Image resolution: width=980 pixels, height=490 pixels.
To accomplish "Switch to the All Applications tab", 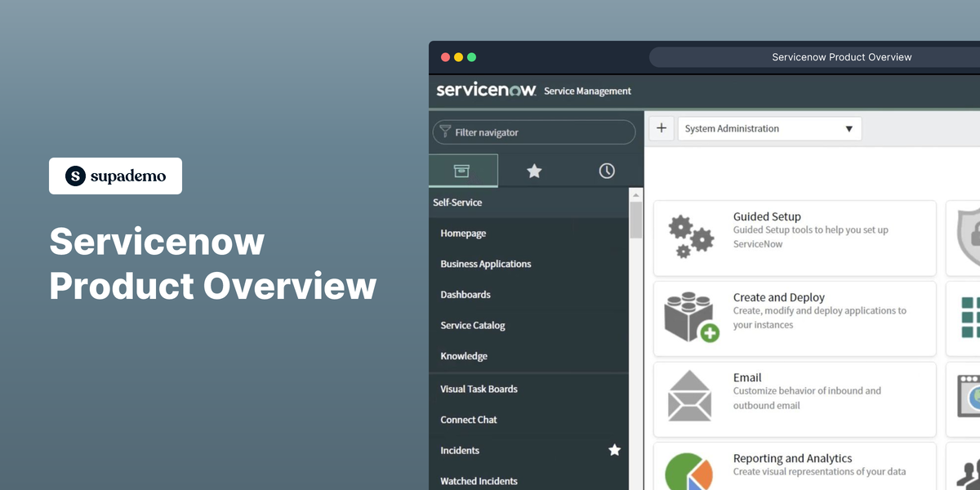I will click(462, 171).
